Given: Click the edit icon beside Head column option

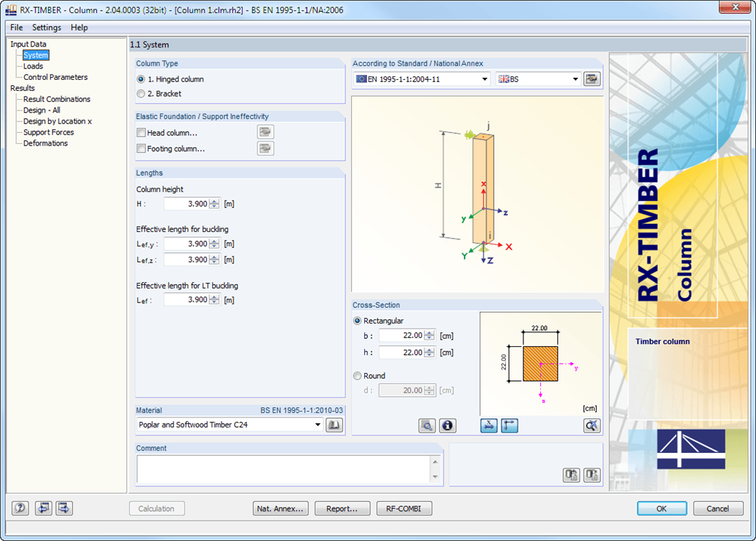Looking at the screenshot, I should pos(265,132).
